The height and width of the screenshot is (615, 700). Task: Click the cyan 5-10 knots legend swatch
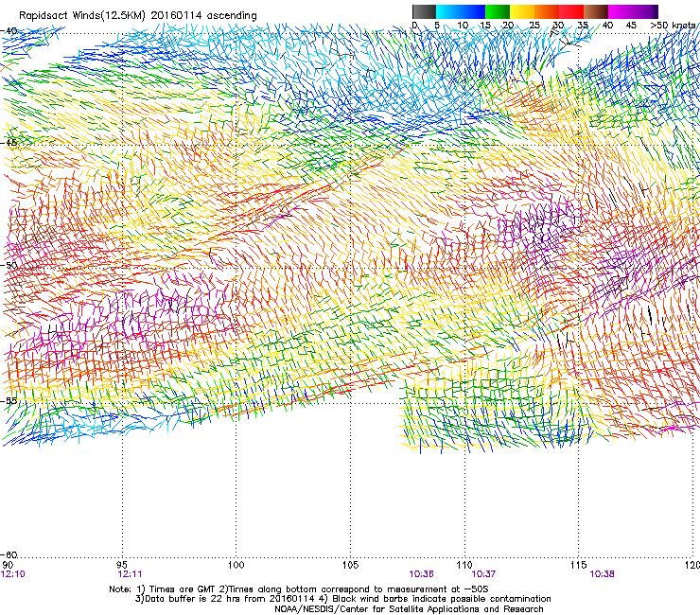coord(448,11)
